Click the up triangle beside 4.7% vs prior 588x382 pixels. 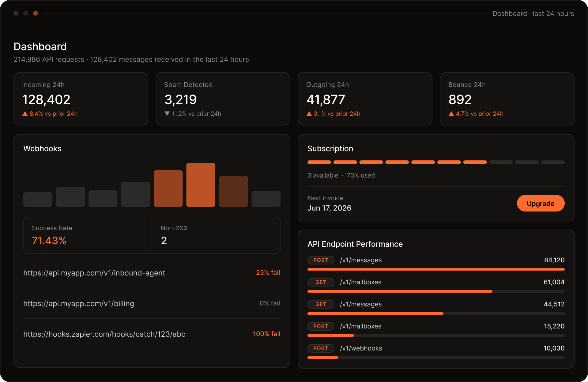tap(451, 114)
